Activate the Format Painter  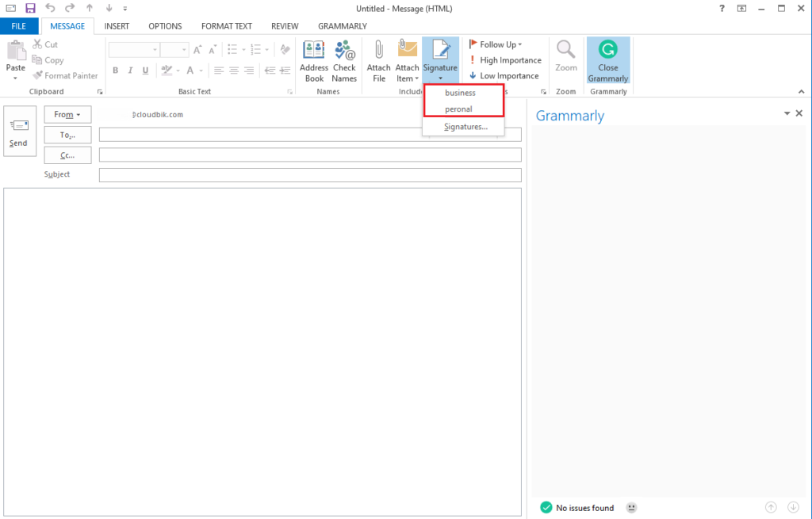[x=65, y=75]
